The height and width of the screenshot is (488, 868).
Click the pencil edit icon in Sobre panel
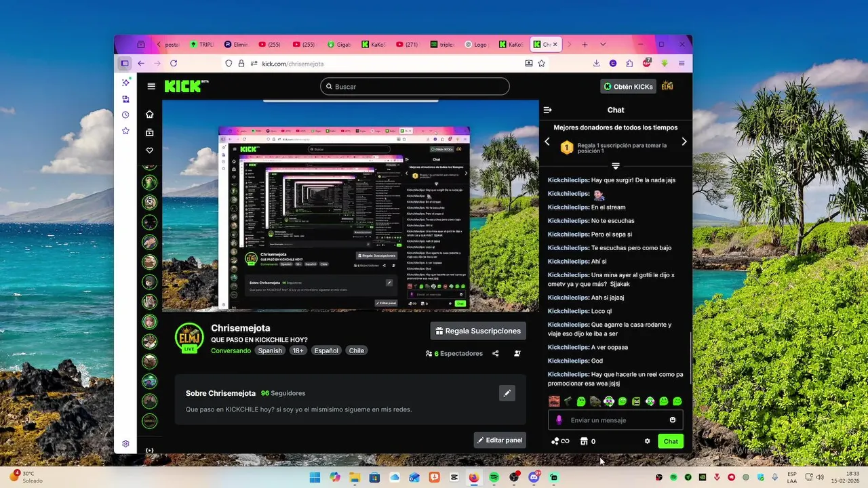507,393
